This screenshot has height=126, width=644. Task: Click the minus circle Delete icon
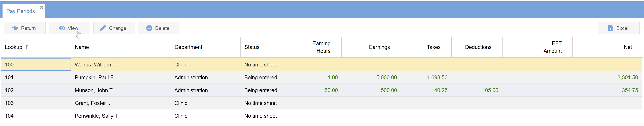coord(149,28)
